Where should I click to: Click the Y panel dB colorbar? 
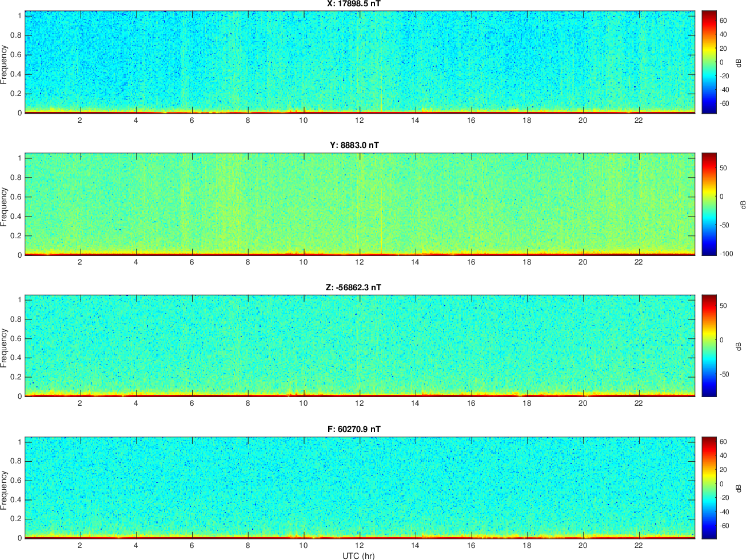coord(709,204)
